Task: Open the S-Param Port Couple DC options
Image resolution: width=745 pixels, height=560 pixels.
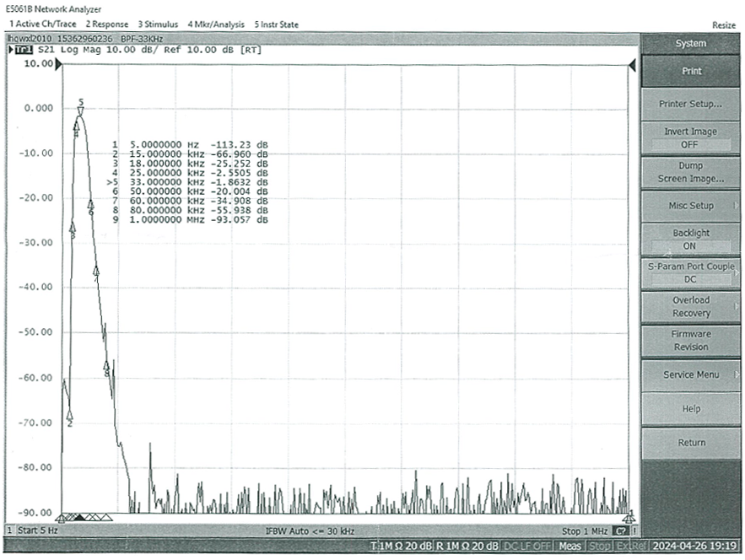Action: coord(689,272)
